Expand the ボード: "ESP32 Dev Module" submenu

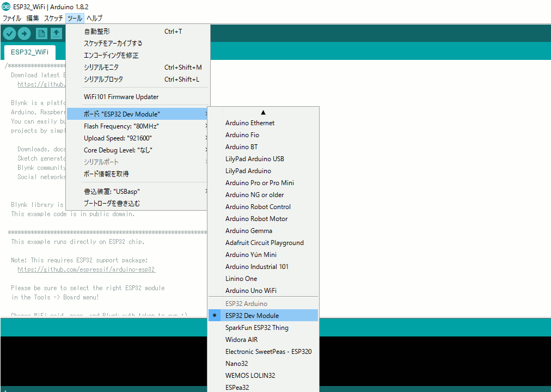138,114
